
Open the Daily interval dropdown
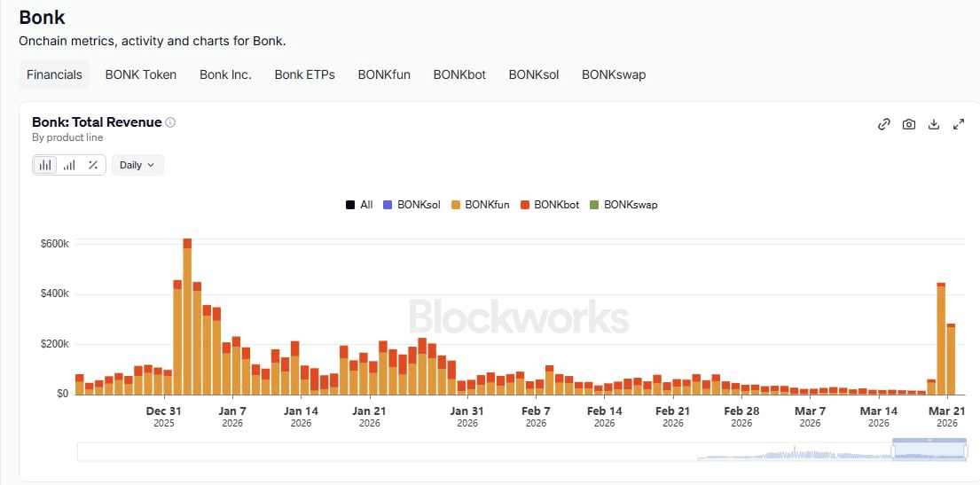pyautogui.click(x=137, y=165)
